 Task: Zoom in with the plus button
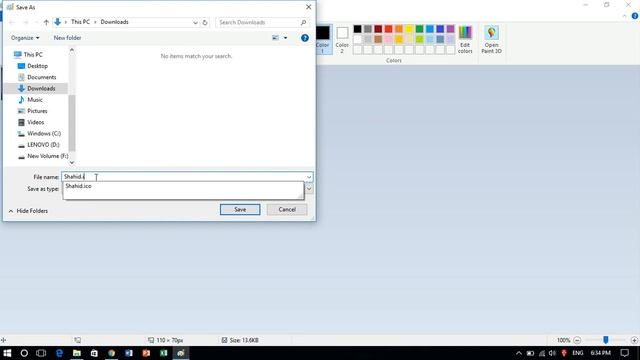click(634, 340)
